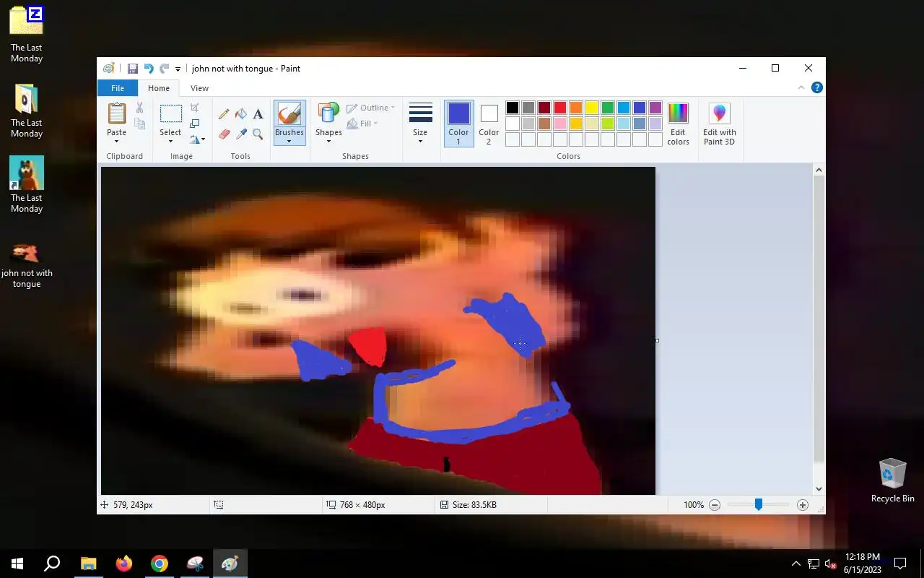The height and width of the screenshot is (578, 924).
Task: Select the Color picker eyedropper tool
Action: point(241,134)
